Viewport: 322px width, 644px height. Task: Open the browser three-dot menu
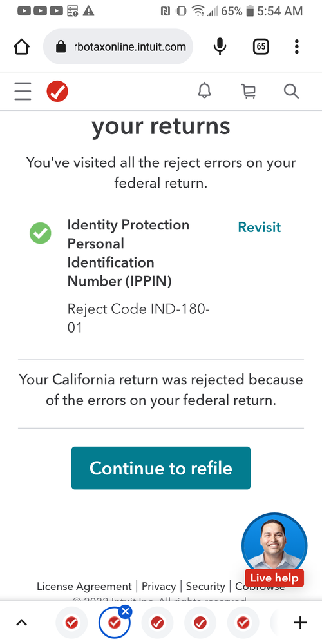tap(297, 47)
